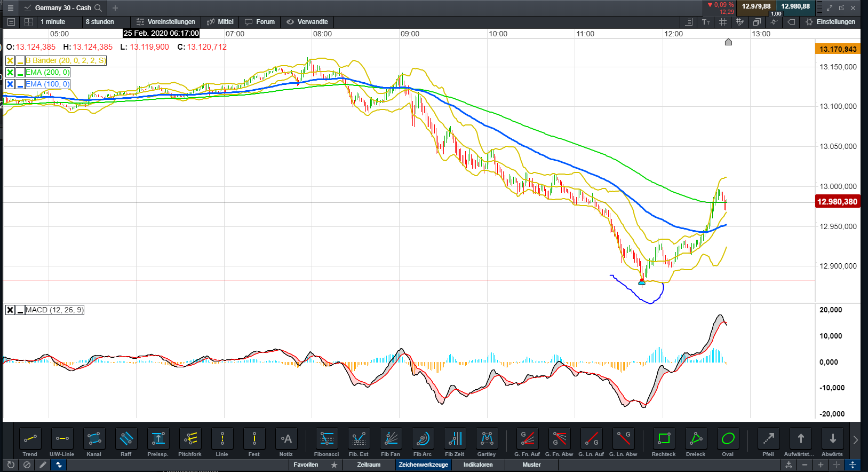Select the Gartley pattern tool
The image size is (868, 472).
[x=487, y=439]
